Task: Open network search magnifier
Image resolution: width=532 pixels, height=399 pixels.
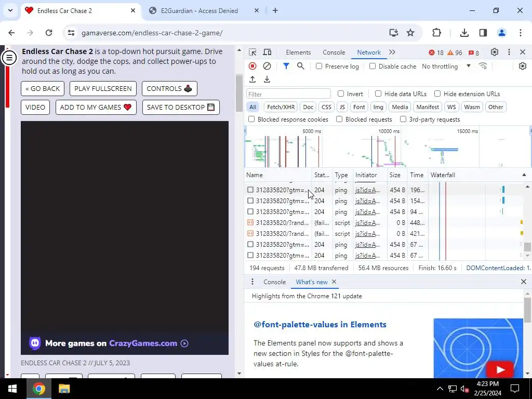Action: tap(301, 66)
